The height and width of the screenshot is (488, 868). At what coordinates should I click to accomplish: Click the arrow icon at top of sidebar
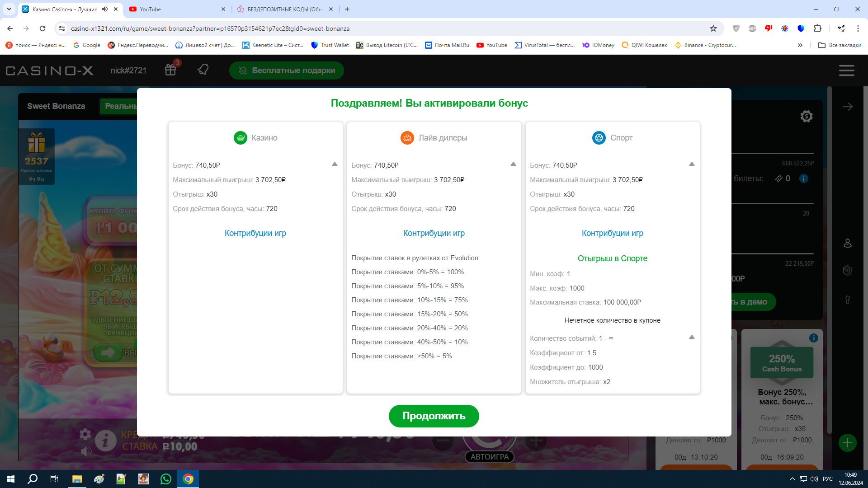[848, 107]
